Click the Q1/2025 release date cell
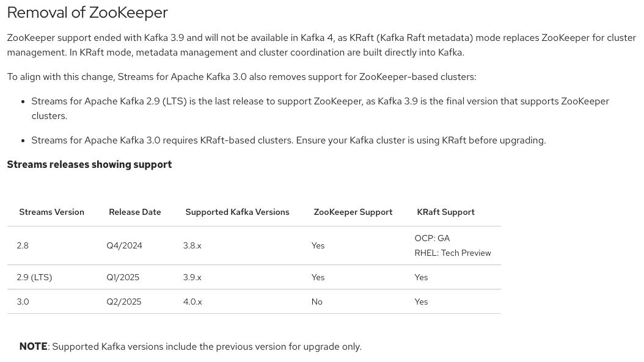644x362 pixels. 123,277
